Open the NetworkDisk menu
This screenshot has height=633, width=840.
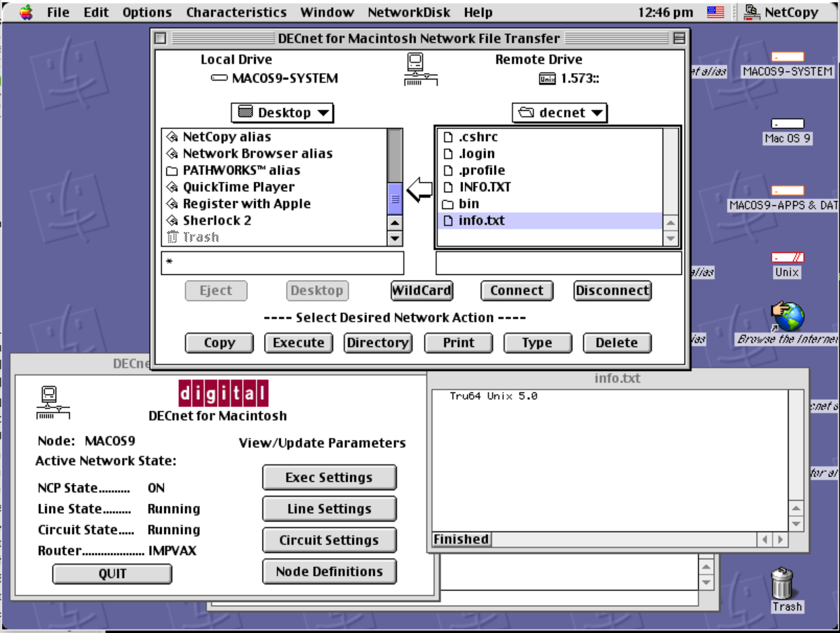pyautogui.click(x=409, y=12)
